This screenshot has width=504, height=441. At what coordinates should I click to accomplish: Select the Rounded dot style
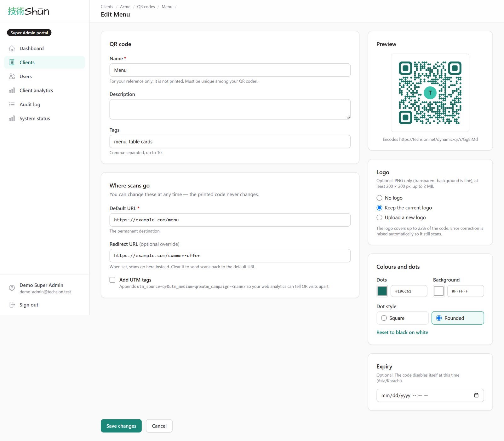coord(458,318)
